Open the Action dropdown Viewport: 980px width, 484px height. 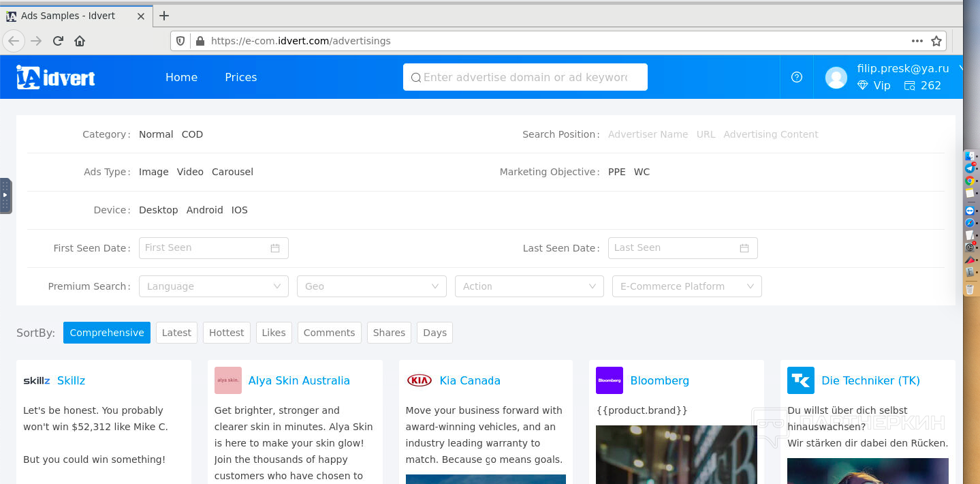pyautogui.click(x=529, y=286)
